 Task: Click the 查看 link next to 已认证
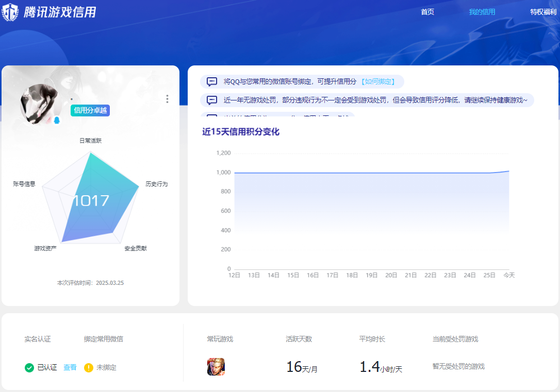point(70,367)
